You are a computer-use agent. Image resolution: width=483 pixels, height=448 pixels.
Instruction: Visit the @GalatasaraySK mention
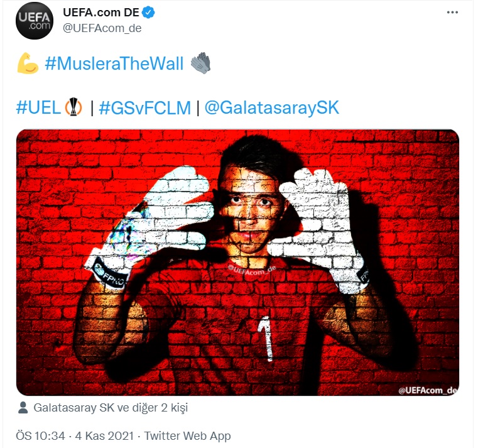coord(272,107)
